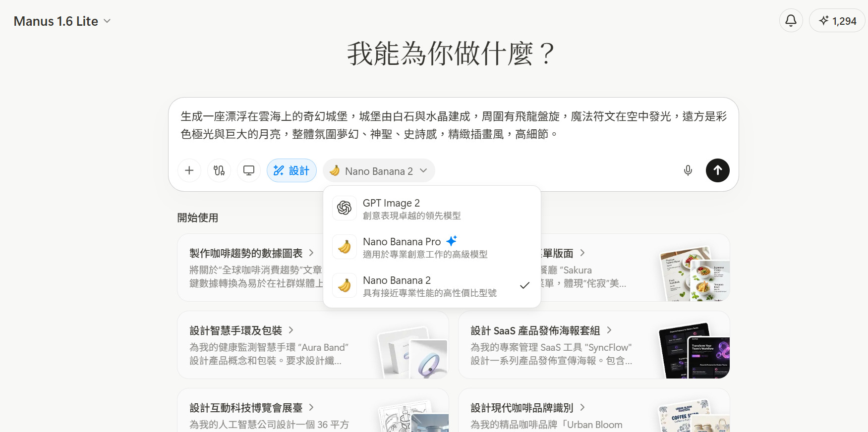868x432 pixels.
Task: Click the banana icon in the Nano Banana 2 row
Action: [345, 285]
